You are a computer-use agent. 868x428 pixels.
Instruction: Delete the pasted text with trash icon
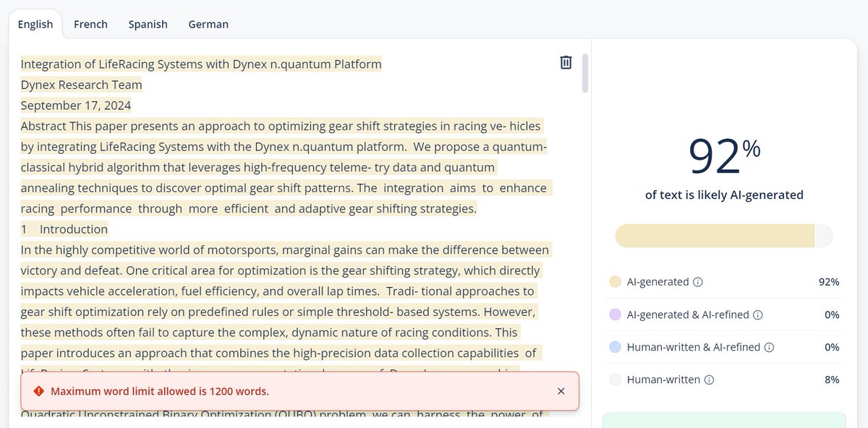tap(566, 63)
